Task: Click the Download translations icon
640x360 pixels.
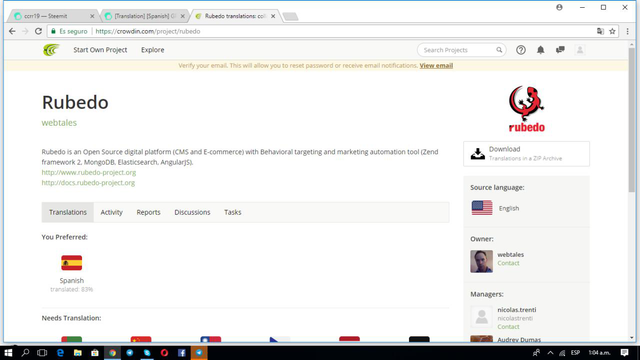Action: click(478, 154)
